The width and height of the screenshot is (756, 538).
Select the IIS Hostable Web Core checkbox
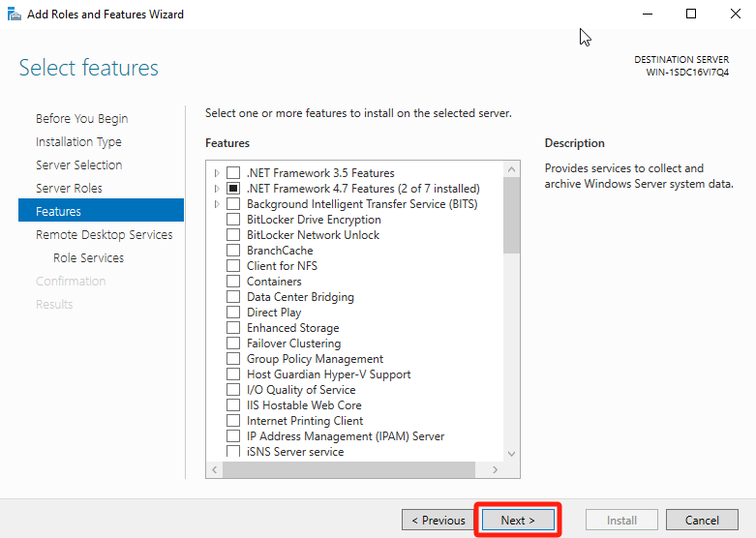233,405
